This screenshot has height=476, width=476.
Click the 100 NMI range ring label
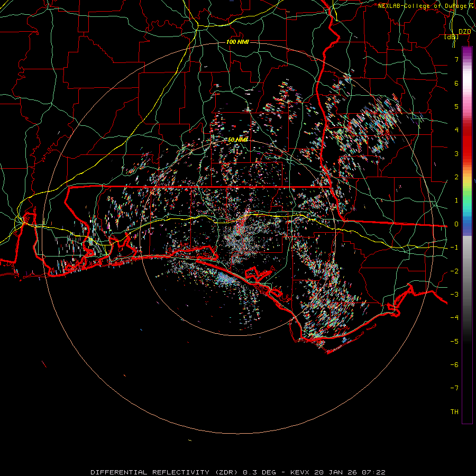pyautogui.click(x=237, y=42)
